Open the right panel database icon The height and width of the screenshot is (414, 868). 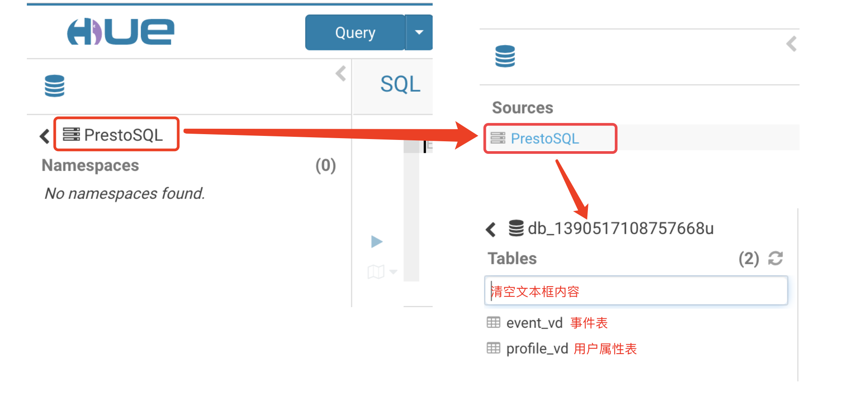point(505,56)
